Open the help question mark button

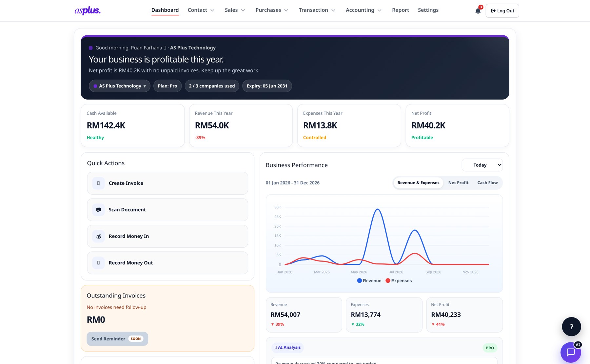(571, 327)
